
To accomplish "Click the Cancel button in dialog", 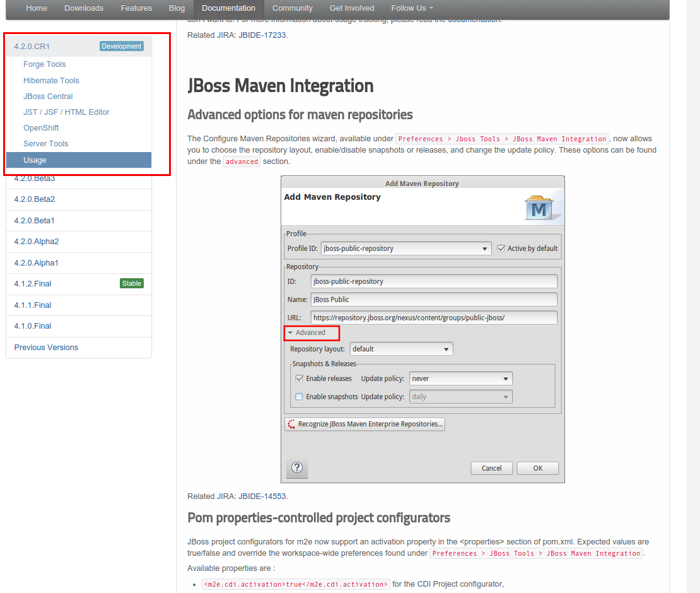I will click(x=491, y=468).
